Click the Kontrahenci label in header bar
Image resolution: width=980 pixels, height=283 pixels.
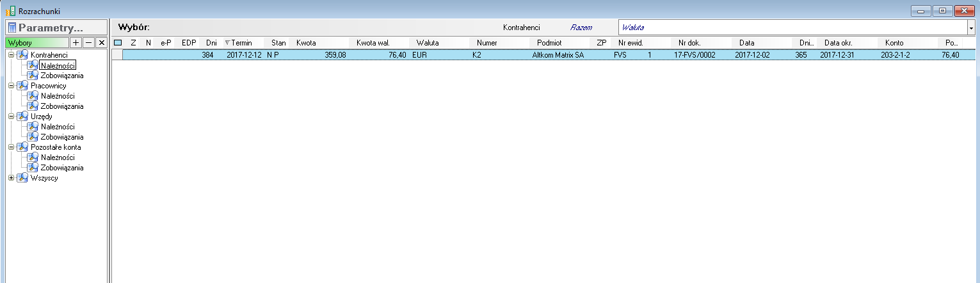522,28
